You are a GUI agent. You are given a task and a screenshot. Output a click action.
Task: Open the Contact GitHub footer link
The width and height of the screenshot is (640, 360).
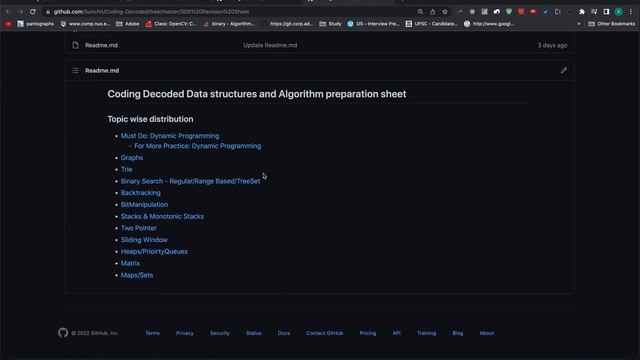click(325, 333)
